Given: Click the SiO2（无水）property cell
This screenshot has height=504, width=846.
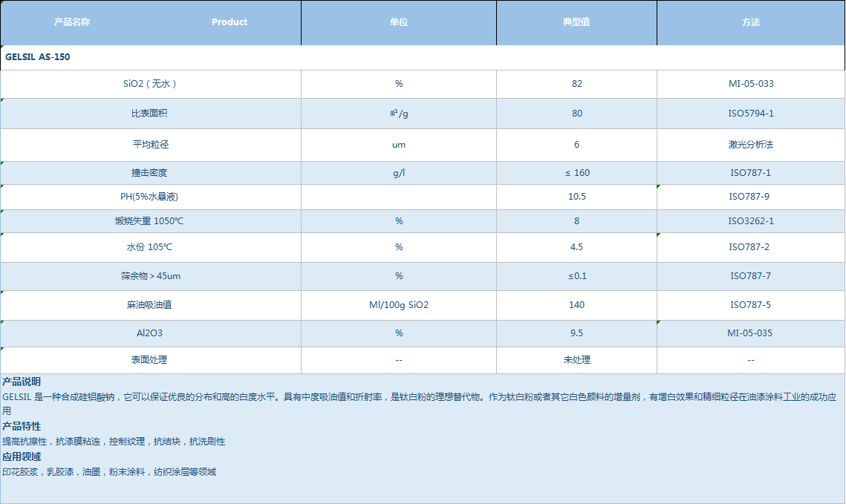Looking at the screenshot, I should 151,84.
